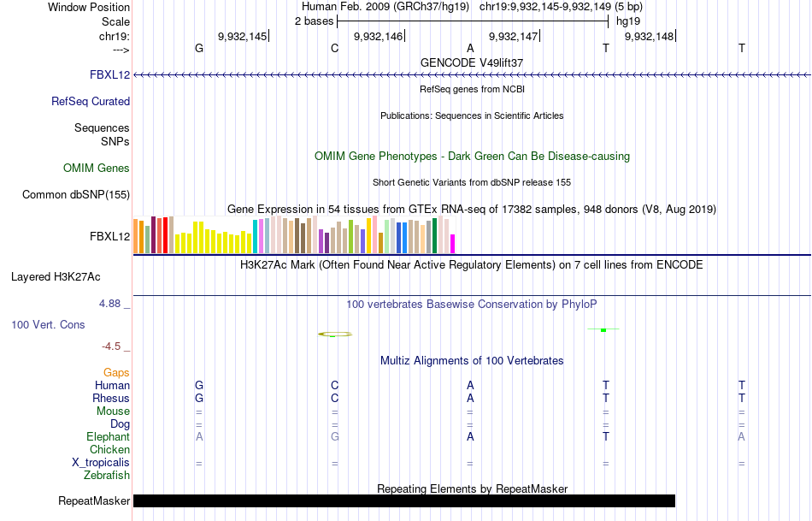Screen dimensions: 812x521
Task: Click the 100 Vert. Cons track label
Action: [48, 324]
